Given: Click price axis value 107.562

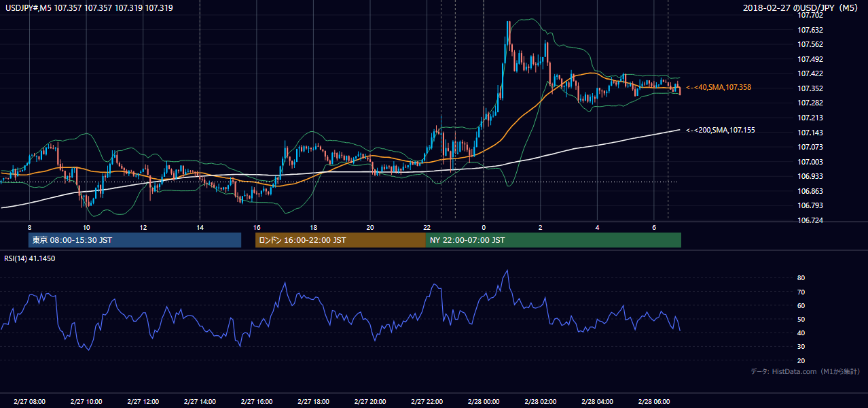Looking at the screenshot, I should pyautogui.click(x=809, y=44).
